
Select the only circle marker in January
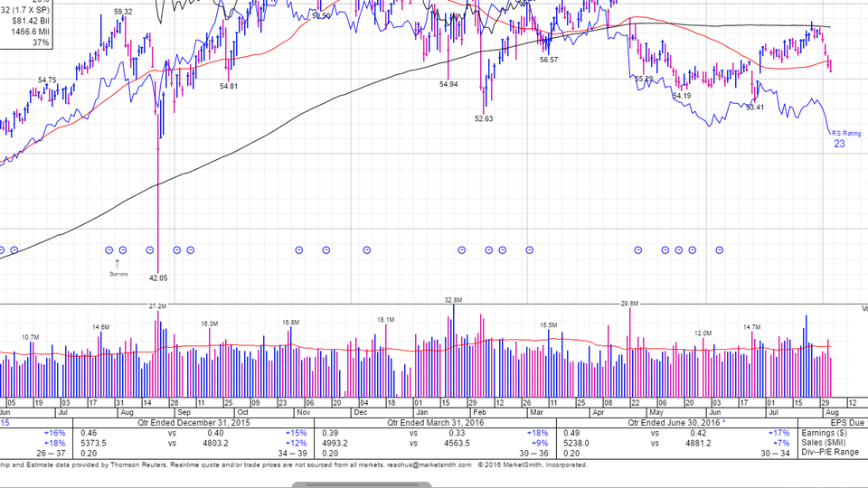(462, 250)
